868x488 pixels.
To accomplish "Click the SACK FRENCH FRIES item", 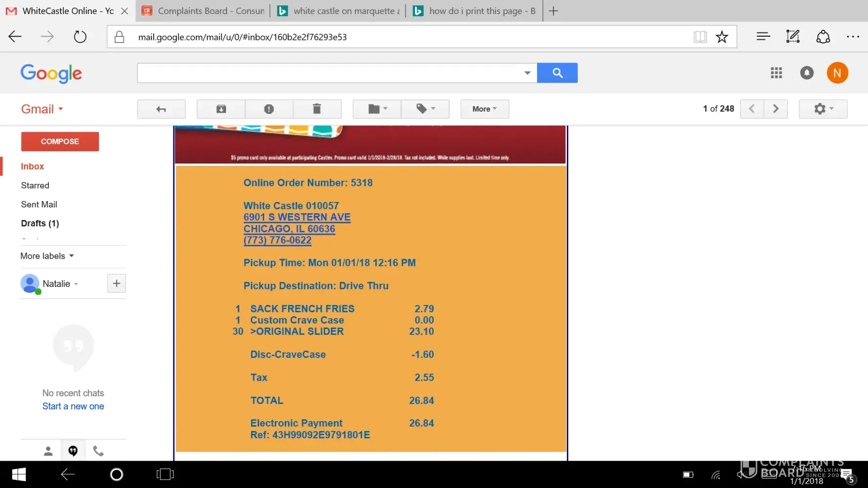I will pos(302,309).
